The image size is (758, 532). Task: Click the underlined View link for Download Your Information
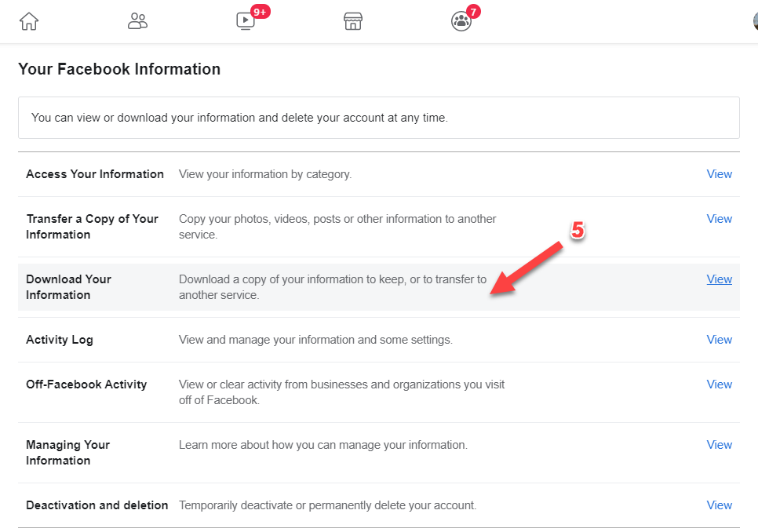[x=719, y=279]
